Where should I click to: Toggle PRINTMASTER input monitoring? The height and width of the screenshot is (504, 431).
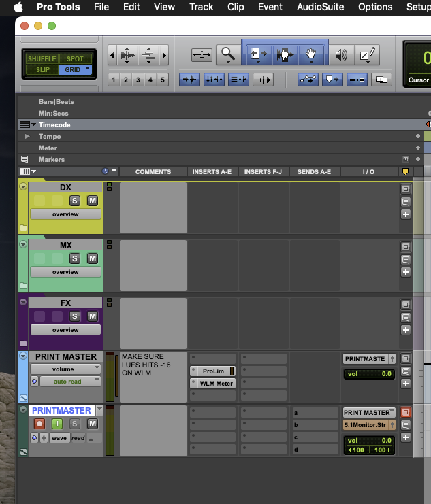57,424
